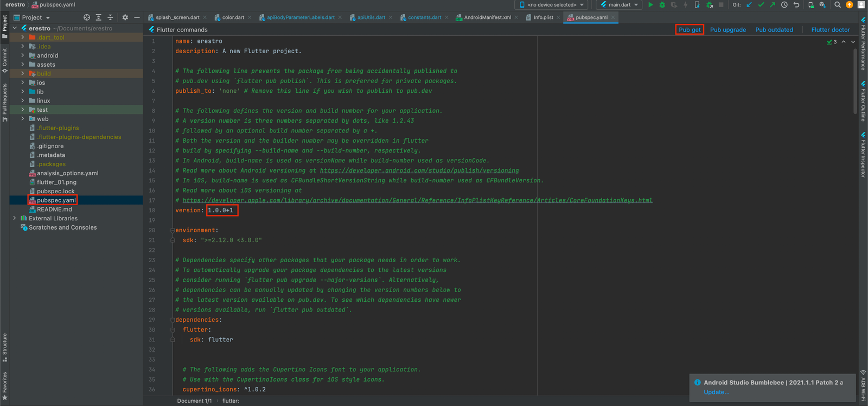The width and height of the screenshot is (868, 406).
Task: Toggle the Structure tool window
Action: [5, 347]
